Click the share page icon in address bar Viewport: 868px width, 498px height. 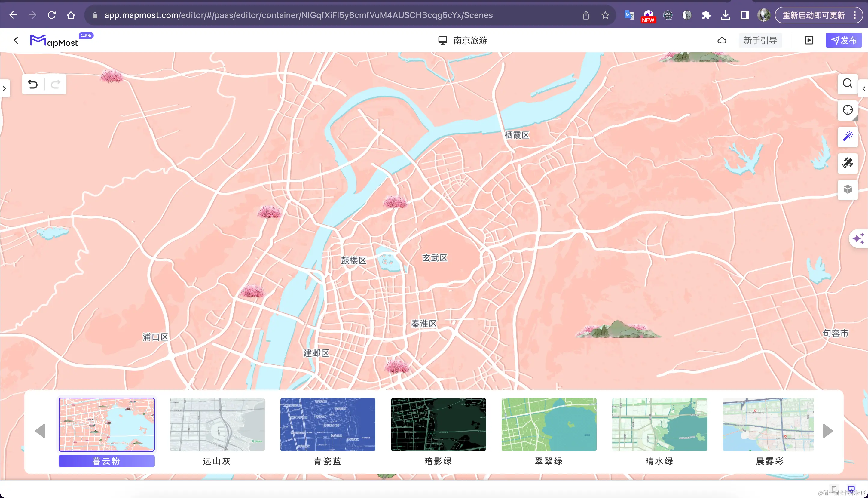coord(586,15)
